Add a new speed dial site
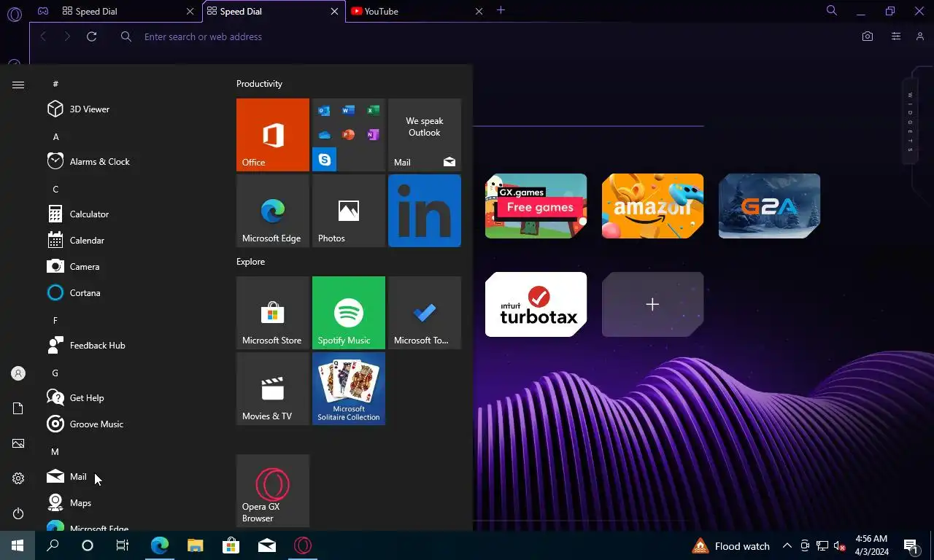934x560 pixels. [653, 304]
